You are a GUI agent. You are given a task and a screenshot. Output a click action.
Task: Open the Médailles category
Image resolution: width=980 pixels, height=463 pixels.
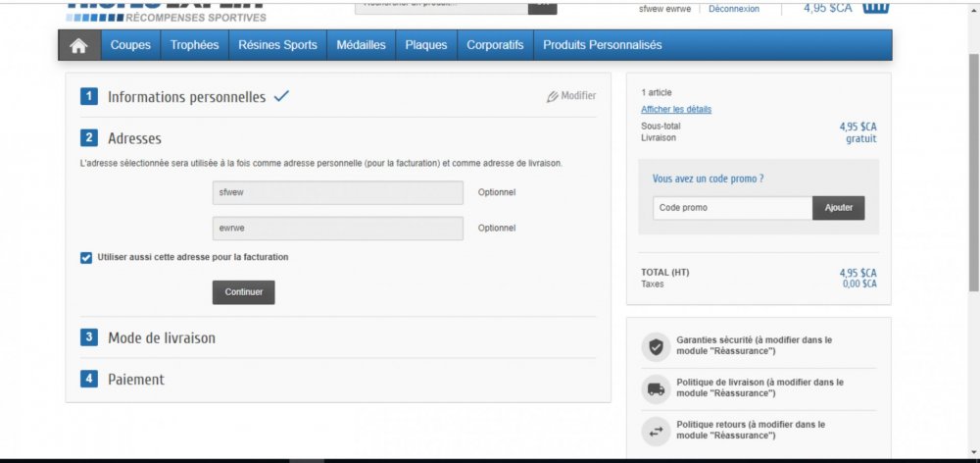pos(362,45)
